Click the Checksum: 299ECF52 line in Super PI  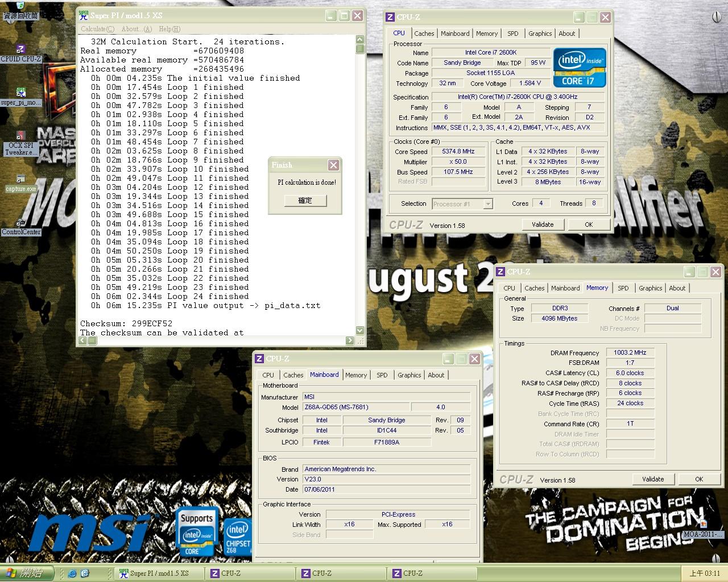126,323
